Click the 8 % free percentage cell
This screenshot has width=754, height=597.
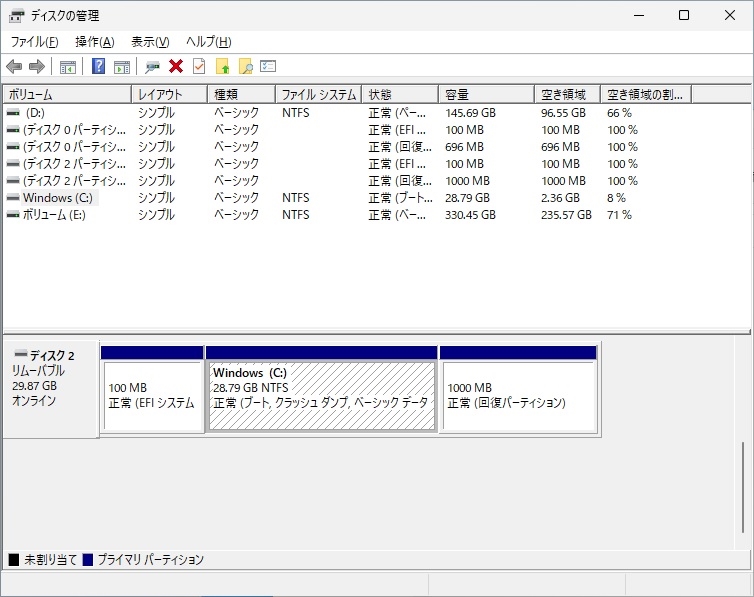tap(616, 198)
